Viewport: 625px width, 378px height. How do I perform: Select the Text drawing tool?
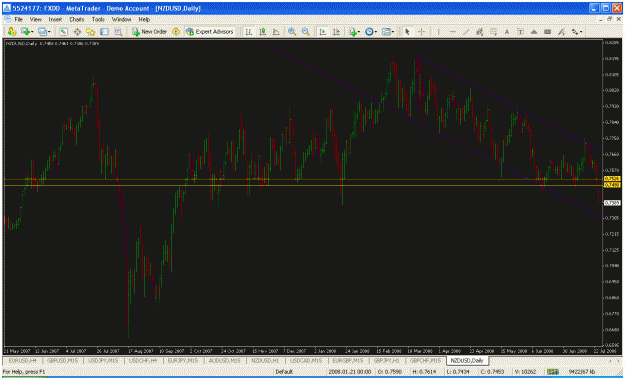507,32
